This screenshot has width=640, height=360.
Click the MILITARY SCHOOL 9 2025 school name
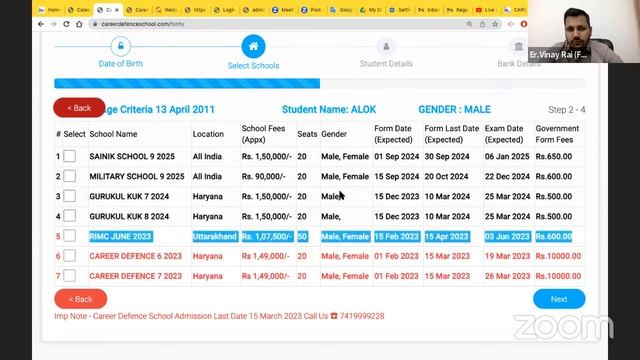[137, 176]
